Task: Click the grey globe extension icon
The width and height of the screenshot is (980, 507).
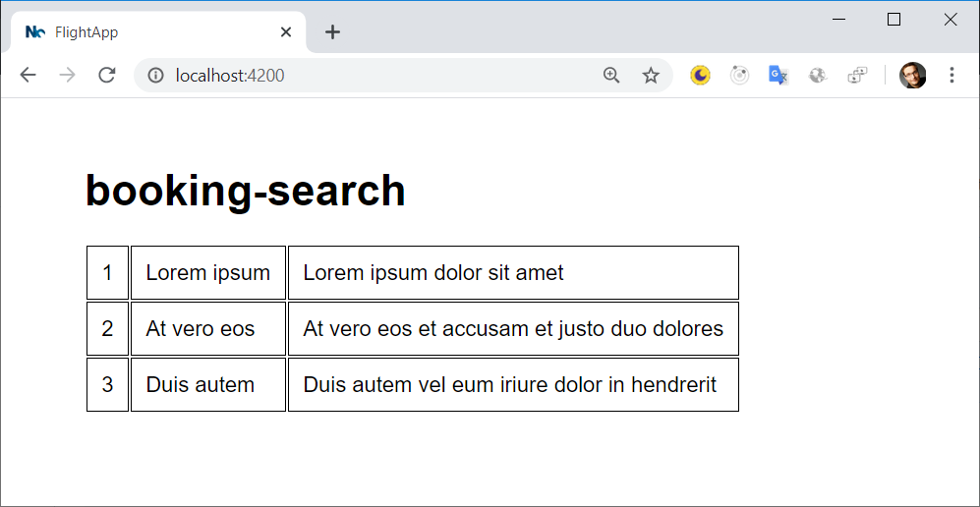Action: point(818,76)
